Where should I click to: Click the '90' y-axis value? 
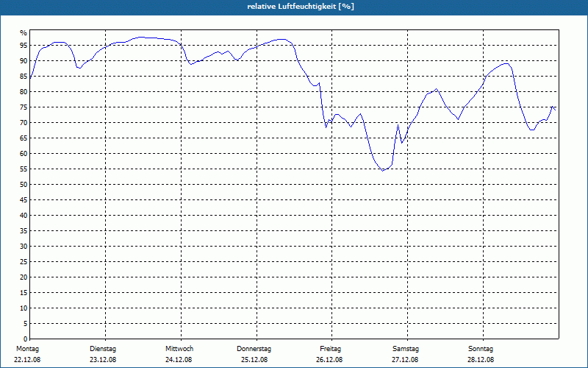[24, 61]
